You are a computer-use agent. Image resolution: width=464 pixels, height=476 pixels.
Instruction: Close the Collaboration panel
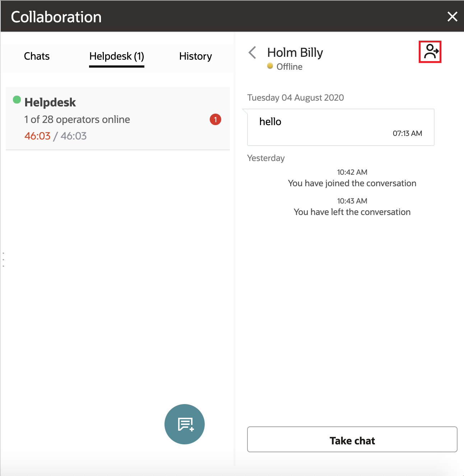[452, 16]
